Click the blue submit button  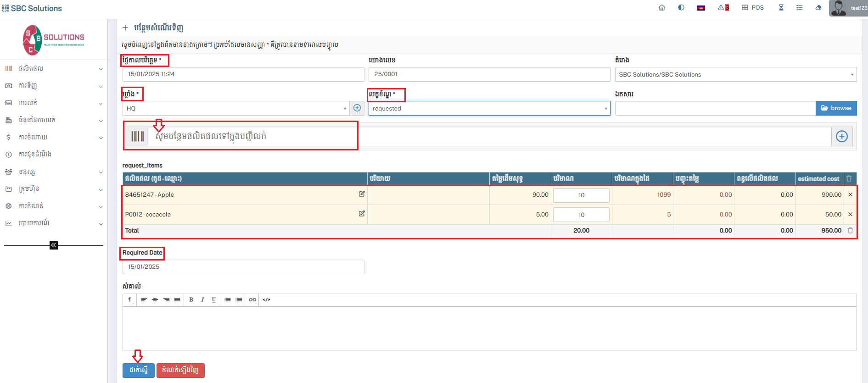click(139, 370)
